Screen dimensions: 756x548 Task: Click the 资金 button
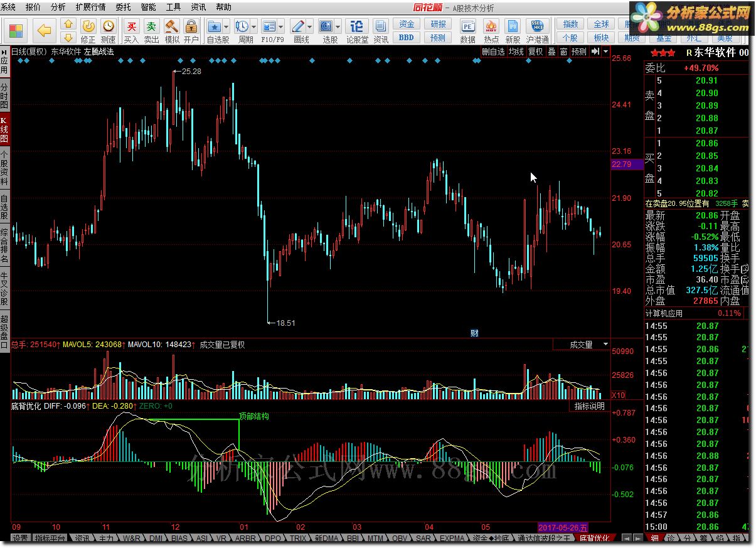click(x=407, y=24)
